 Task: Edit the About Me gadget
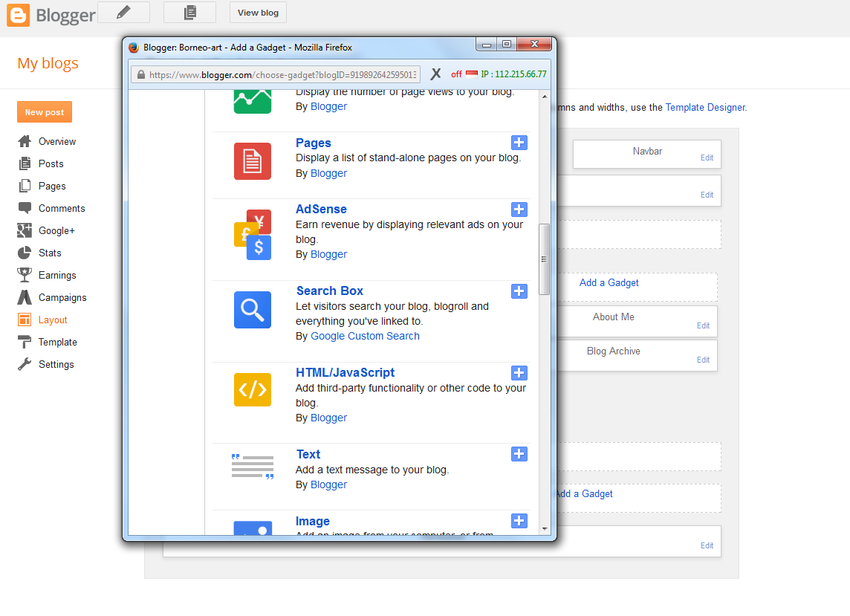(703, 326)
